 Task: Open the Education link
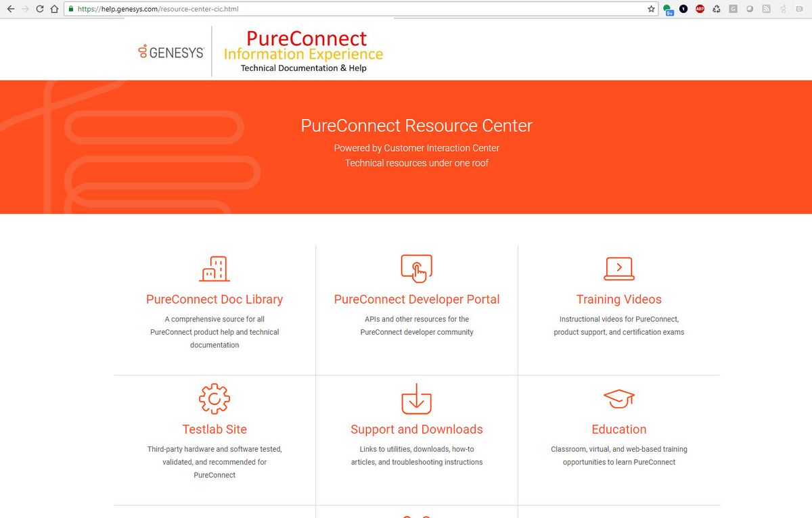point(619,429)
